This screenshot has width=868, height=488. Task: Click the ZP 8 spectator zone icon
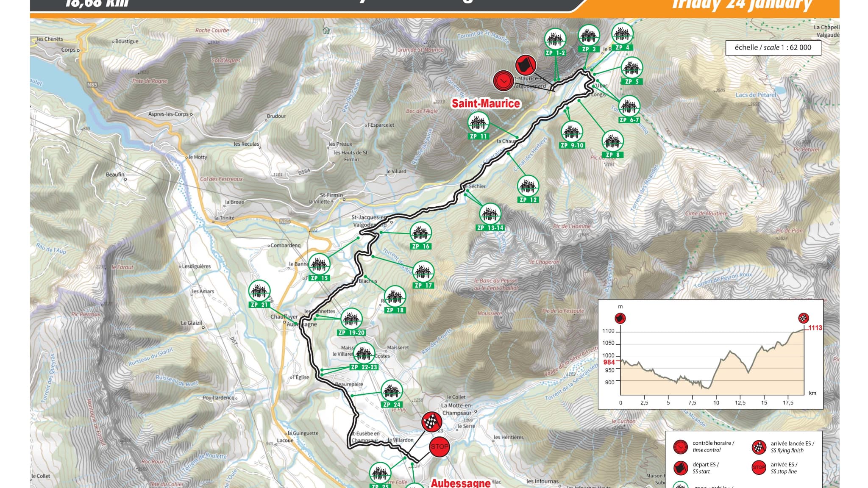click(x=612, y=141)
